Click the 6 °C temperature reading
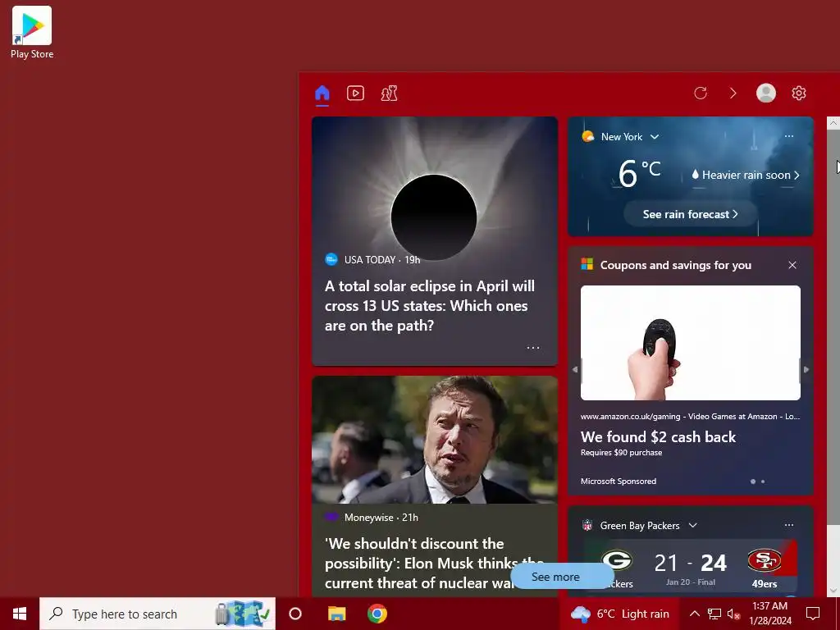 (x=639, y=173)
